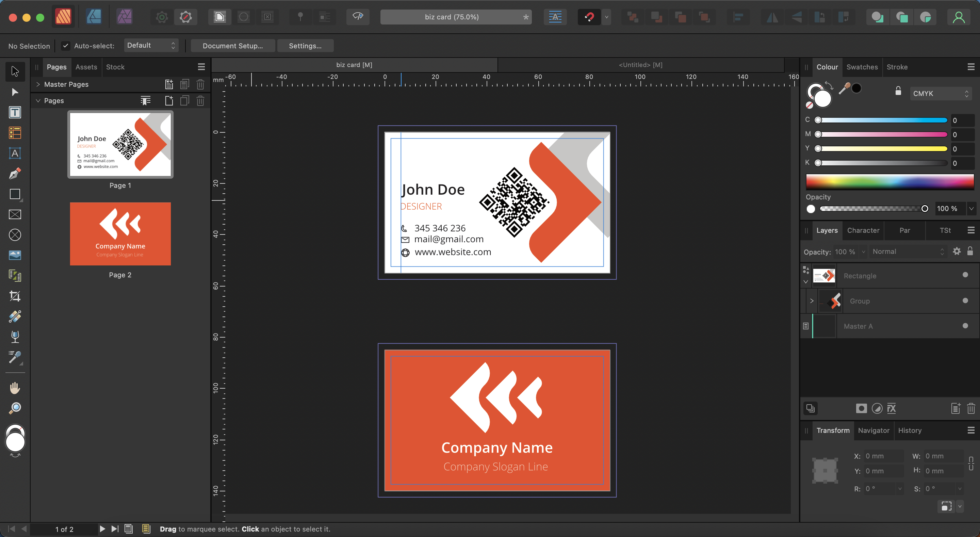Toggle visibility of the Group layer
Screen dimensions: 980x537
965,301
